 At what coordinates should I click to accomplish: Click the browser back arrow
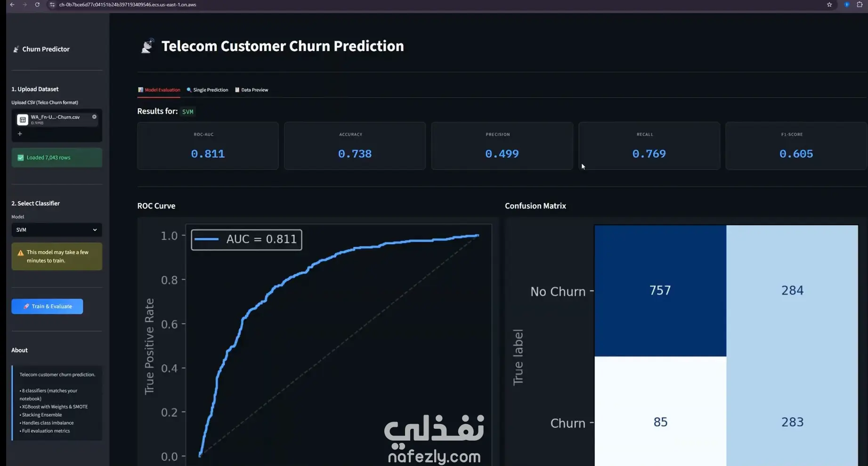click(12, 5)
